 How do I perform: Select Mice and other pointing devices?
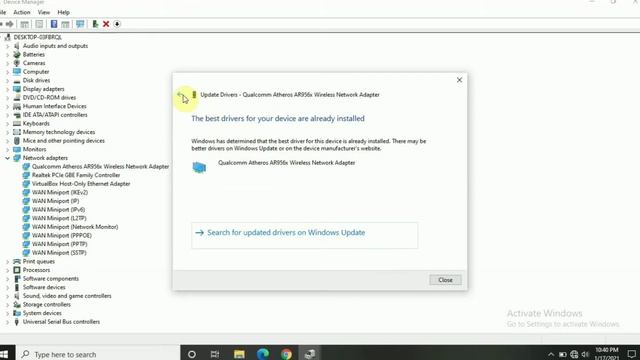click(64, 141)
